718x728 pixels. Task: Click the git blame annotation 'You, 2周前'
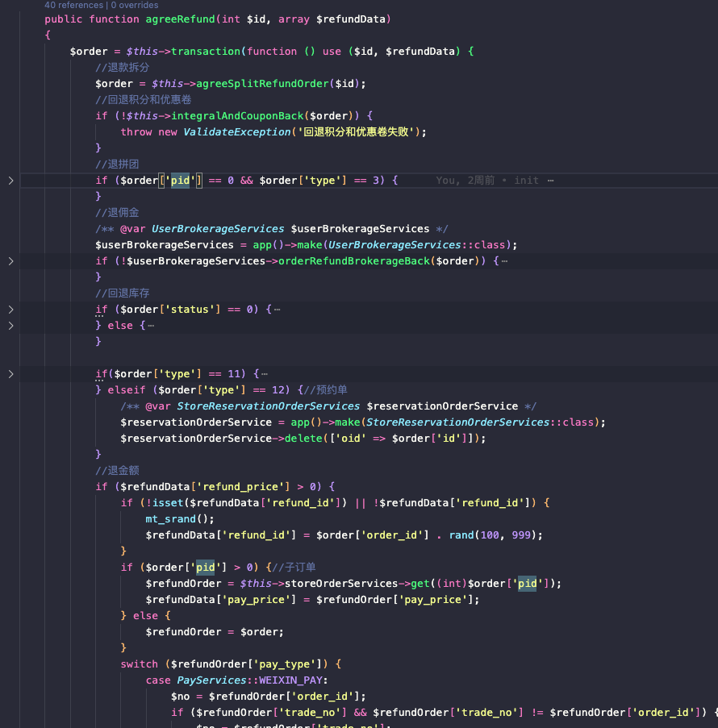(x=465, y=181)
